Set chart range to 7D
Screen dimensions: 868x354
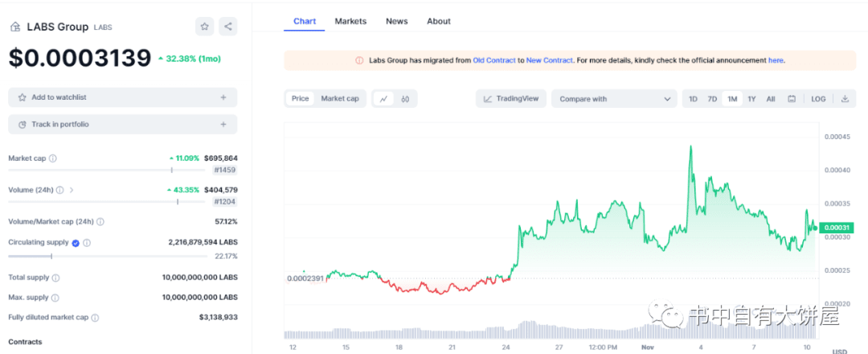click(712, 99)
